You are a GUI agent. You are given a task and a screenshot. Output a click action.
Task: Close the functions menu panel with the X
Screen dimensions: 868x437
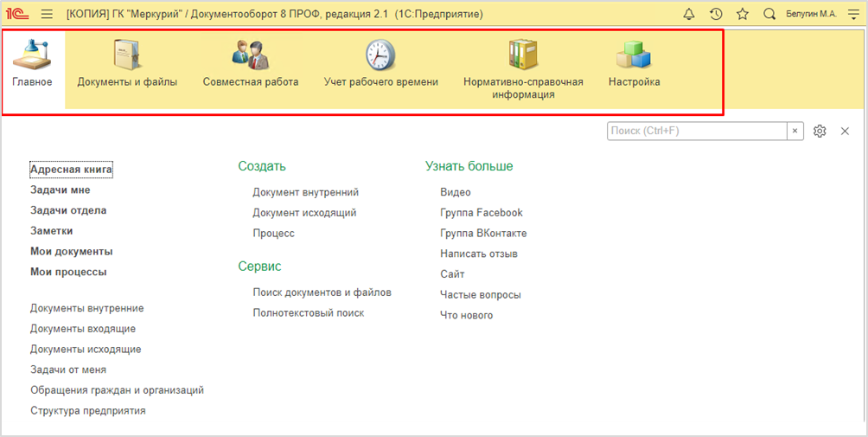point(845,131)
